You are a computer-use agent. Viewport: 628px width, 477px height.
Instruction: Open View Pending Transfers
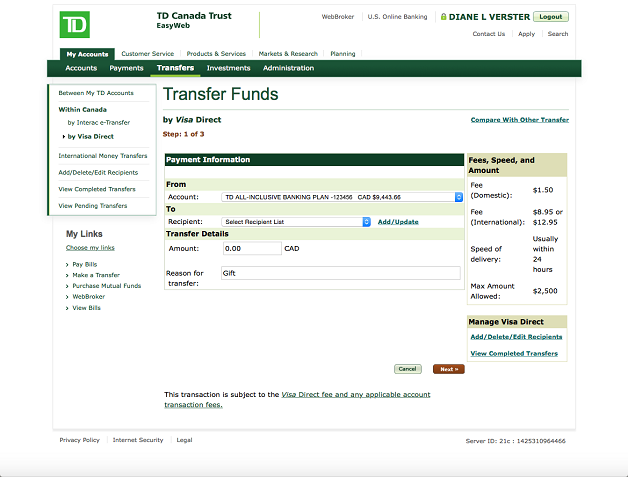tap(93, 206)
